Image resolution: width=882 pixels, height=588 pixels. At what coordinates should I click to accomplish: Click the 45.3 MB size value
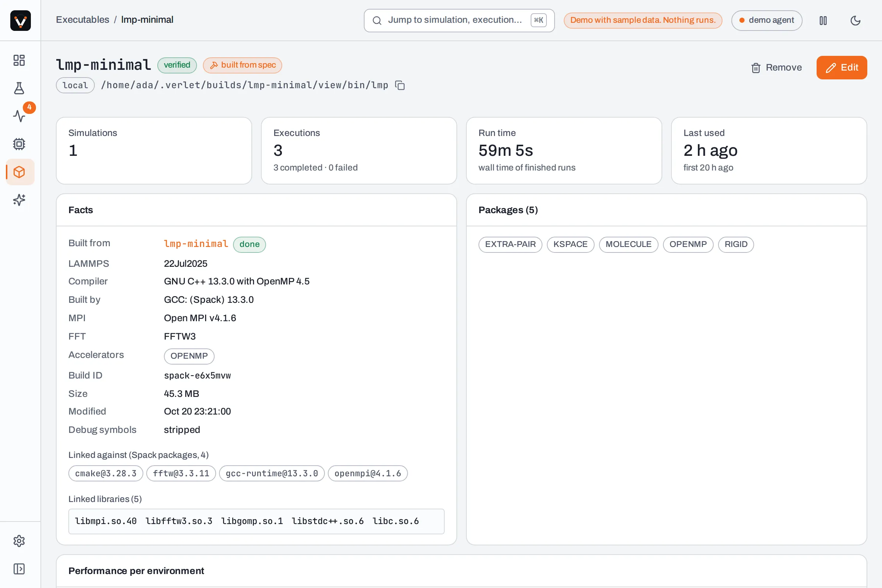pos(182,394)
